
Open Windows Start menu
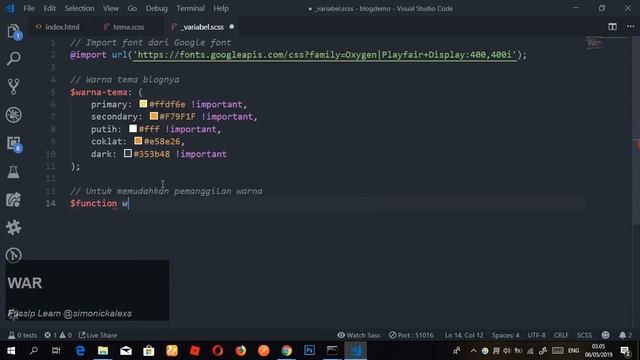[x=11, y=351]
